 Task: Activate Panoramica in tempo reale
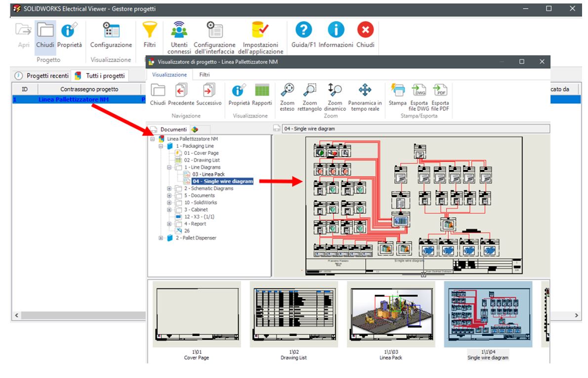[365, 97]
